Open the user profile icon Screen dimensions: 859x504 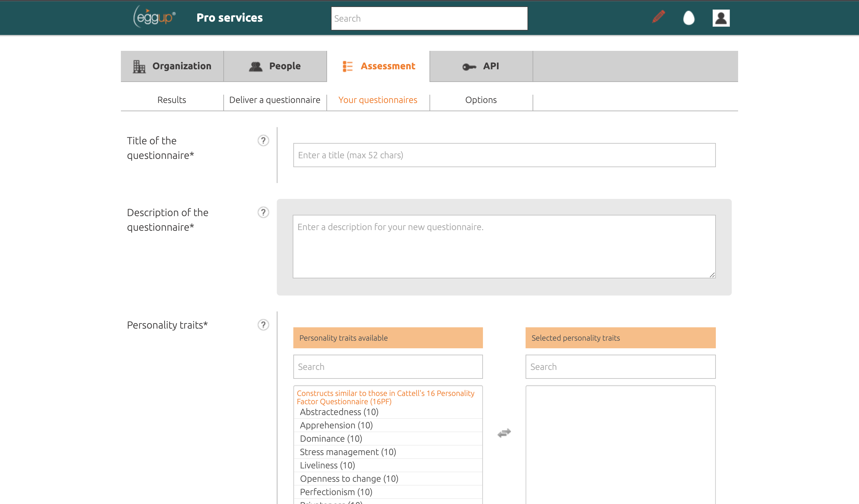[721, 18]
